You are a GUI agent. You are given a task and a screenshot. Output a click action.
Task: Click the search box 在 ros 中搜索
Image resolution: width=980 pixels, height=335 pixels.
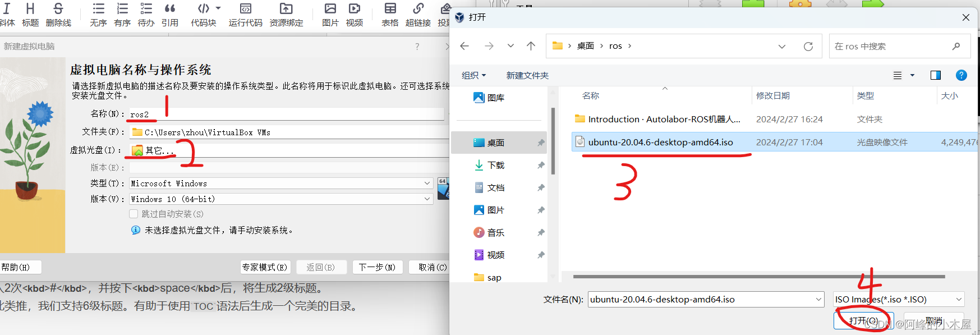[x=900, y=46]
